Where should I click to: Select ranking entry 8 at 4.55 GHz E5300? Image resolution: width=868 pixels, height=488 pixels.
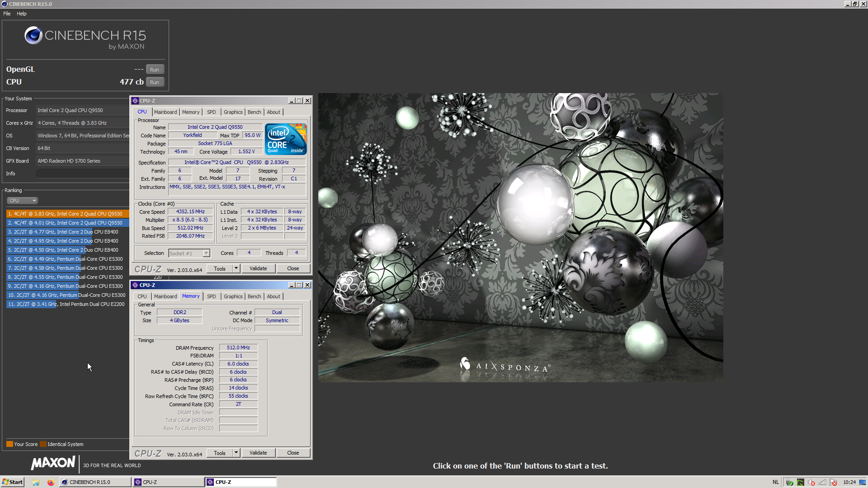(x=68, y=277)
